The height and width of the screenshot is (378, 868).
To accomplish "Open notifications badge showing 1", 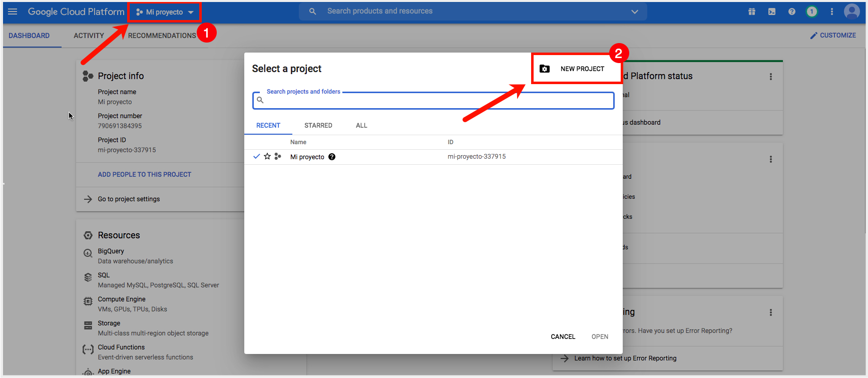I will tap(812, 12).
